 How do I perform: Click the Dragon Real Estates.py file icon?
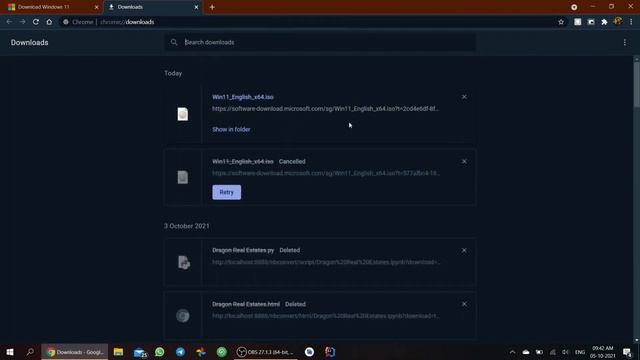[184, 262]
